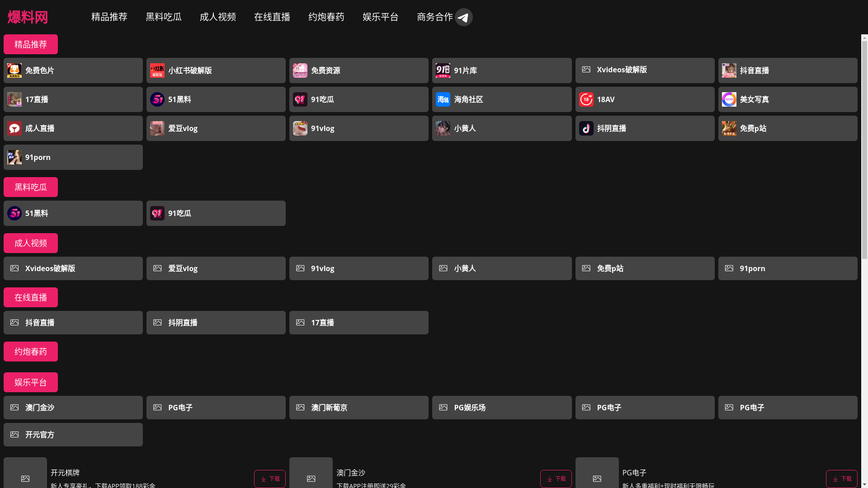Click the 爱豆vlog thumbnail icon in 精品推荐 section
This screenshot has height=488, width=868.
(157, 128)
